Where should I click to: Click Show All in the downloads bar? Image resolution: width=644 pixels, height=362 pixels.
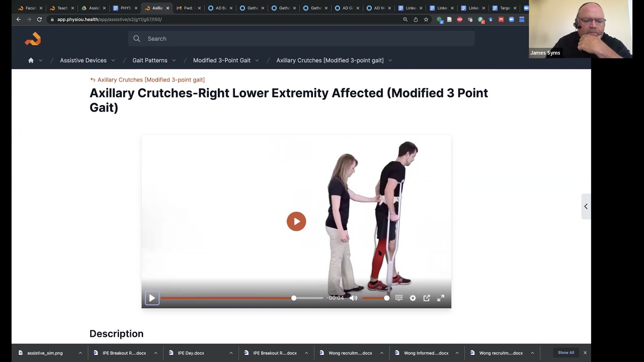coord(566,352)
